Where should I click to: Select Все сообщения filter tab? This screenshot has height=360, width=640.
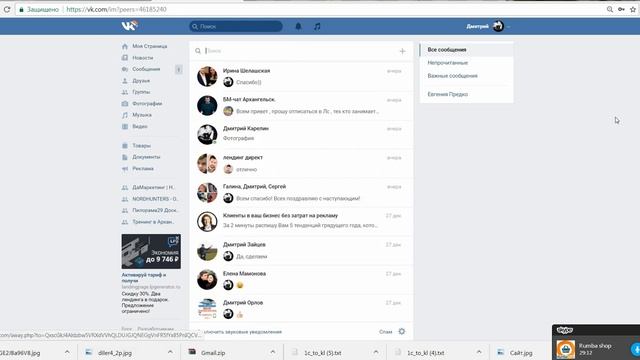[467, 50]
